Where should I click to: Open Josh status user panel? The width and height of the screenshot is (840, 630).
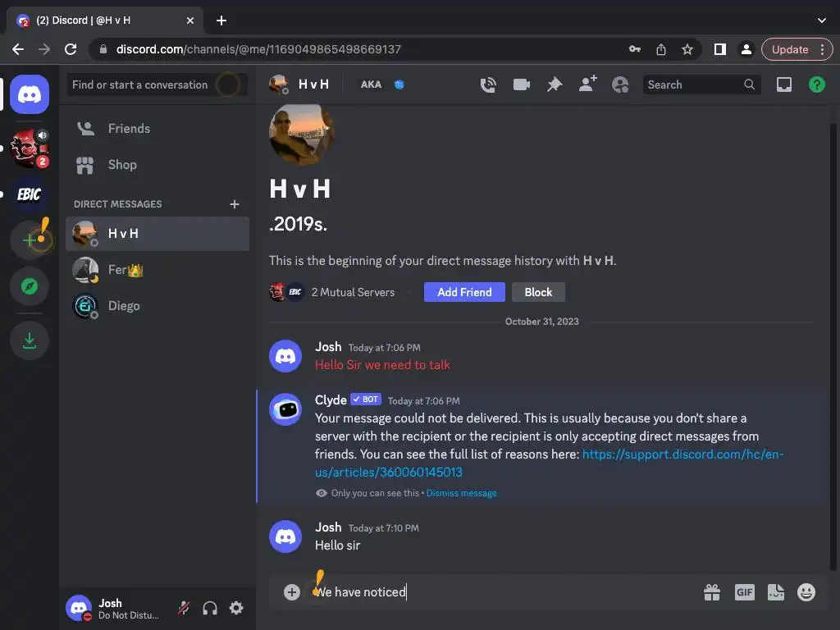[x=113, y=608]
